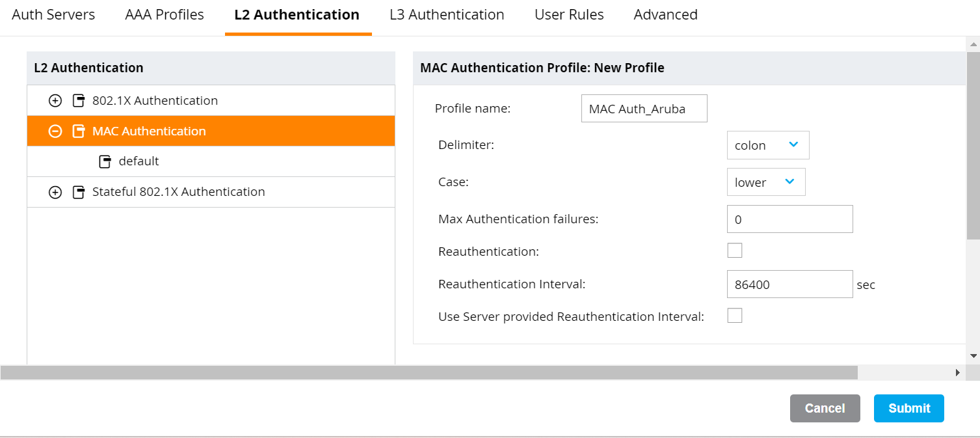This screenshot has width=980, height=438.
Task: Click the Stateful 802.1X Authentication profile icon
Action: pyautogui.click(x=79, y=192)
